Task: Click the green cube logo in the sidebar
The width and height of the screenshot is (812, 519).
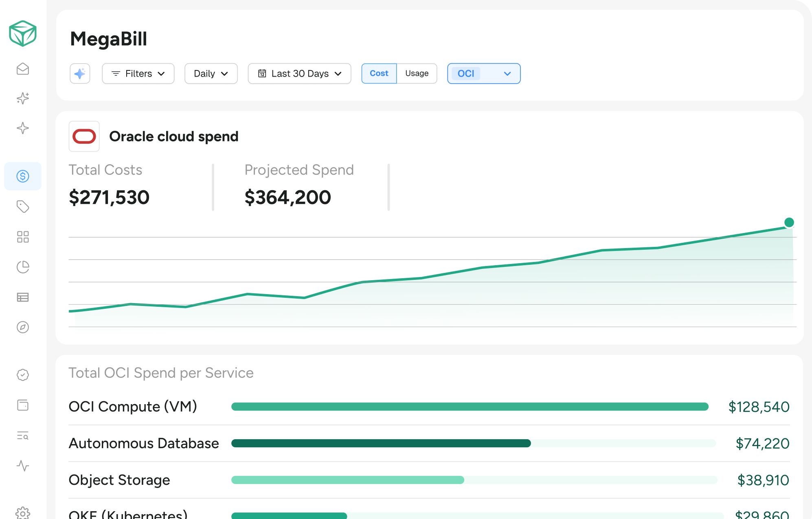Action: click(x=23, y=33)
